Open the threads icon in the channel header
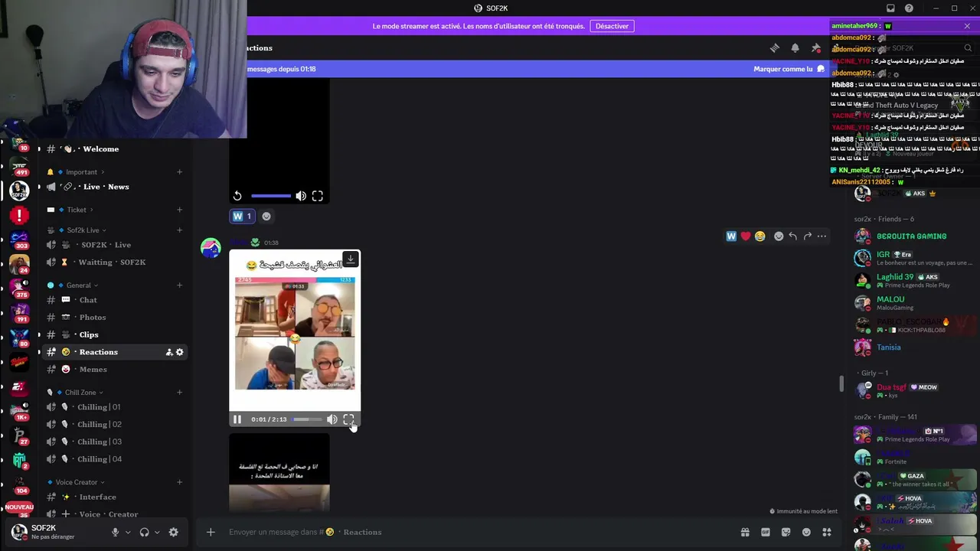 [x=775, y=48]
